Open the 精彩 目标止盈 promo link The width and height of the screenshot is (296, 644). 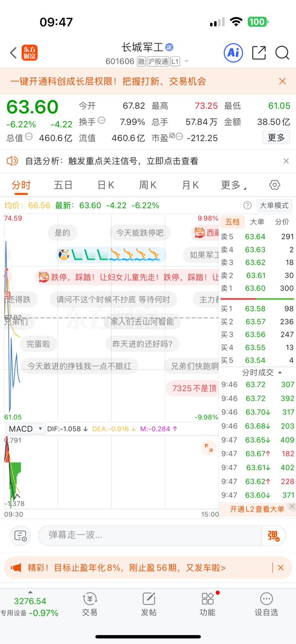pos(127,568)
